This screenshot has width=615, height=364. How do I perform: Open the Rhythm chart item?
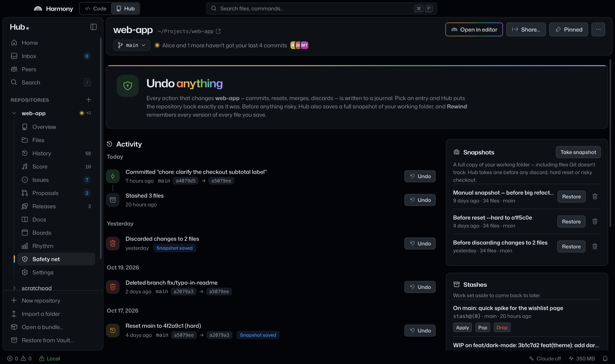[x=56, y=246]
